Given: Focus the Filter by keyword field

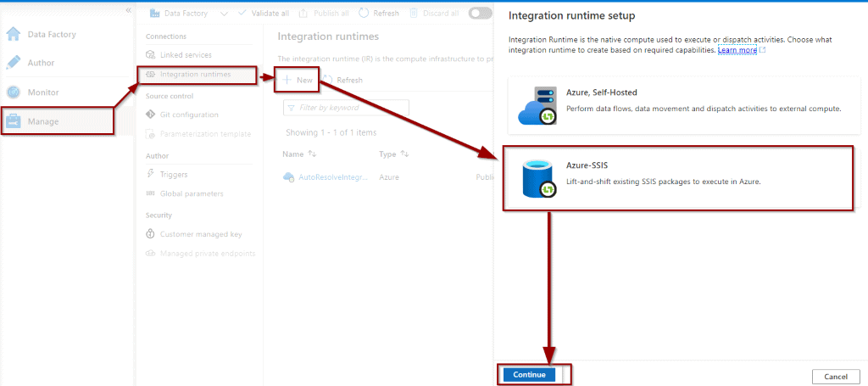Looking at the screenshot, I should pyautogui.click(x=346, y=108).
